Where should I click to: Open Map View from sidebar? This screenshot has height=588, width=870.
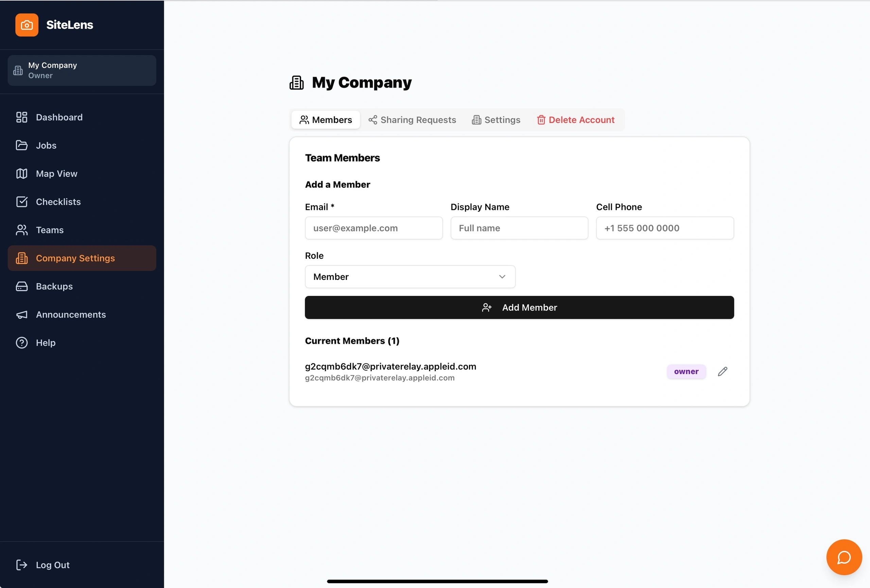point(56,174)
